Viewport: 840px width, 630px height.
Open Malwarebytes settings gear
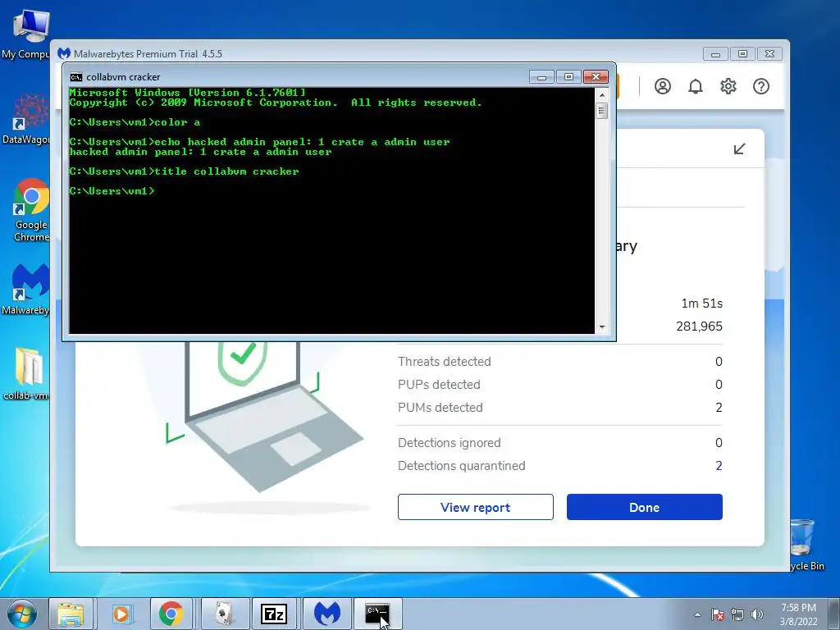pos(728,86)
